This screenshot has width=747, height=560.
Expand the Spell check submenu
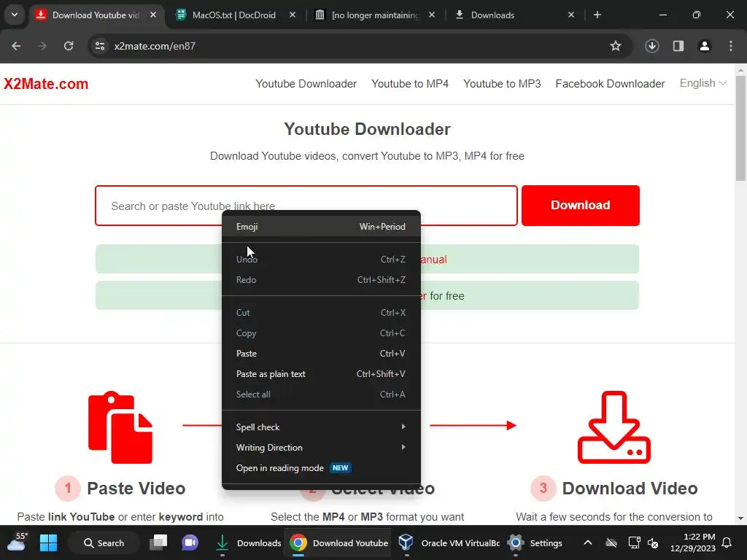(x=321, y=427)
